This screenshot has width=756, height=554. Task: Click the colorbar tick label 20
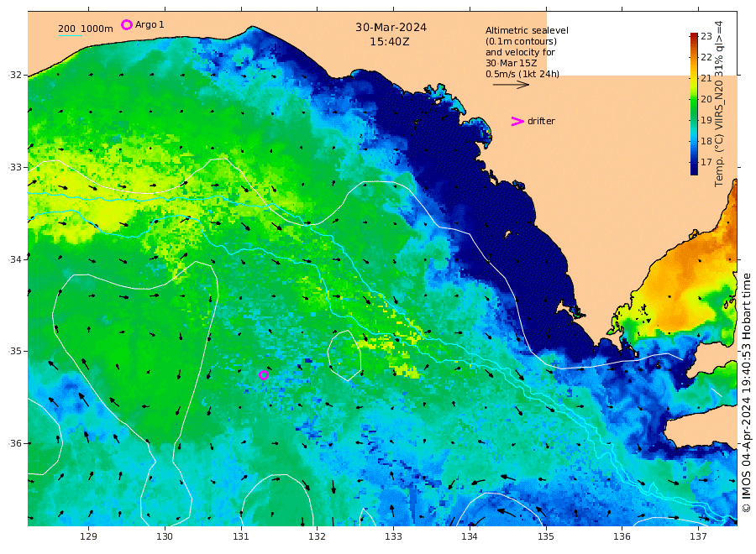pyautogui.click(x=706, y=99)
